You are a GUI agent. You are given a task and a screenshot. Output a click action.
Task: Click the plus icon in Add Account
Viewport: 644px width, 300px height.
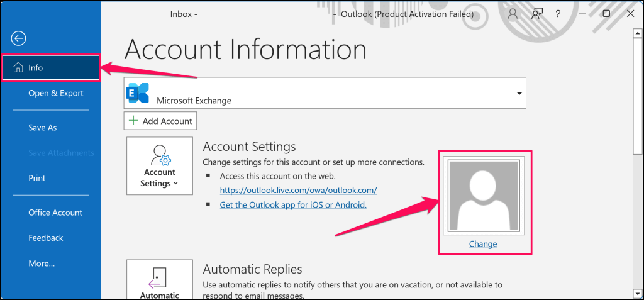[133, 121]
